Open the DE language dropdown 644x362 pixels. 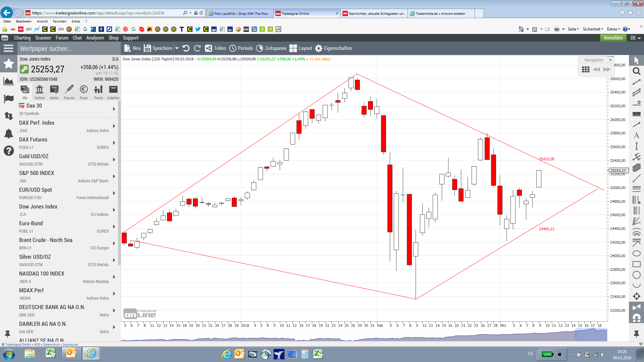coord(636,38)
